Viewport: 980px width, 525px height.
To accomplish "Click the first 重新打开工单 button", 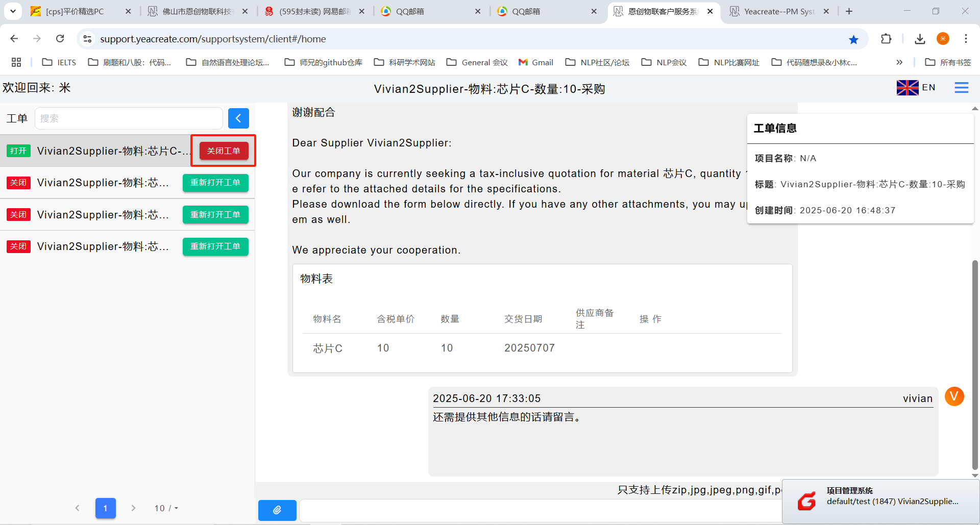I will (x=215, y=183).
